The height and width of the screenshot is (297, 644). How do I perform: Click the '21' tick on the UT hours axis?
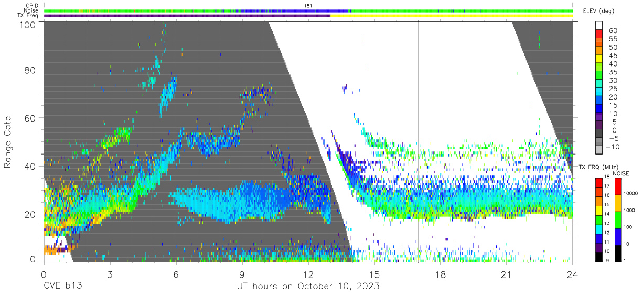point(507,274)
